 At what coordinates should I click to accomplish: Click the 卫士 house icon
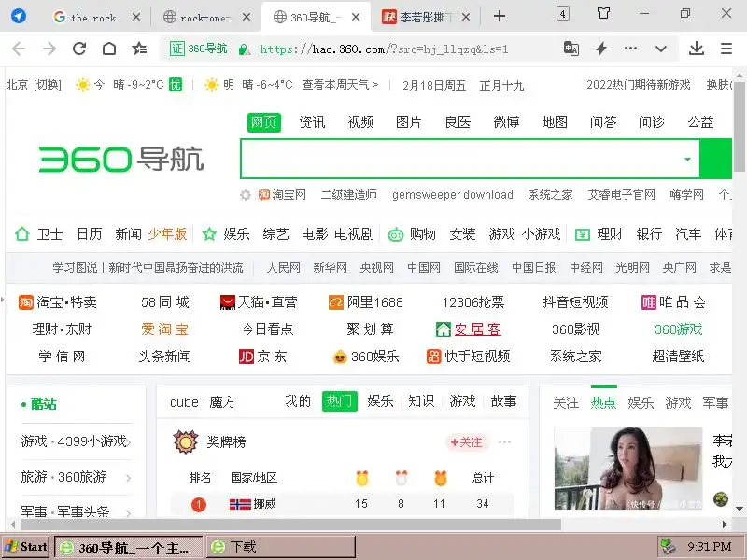tap(21, 234)
